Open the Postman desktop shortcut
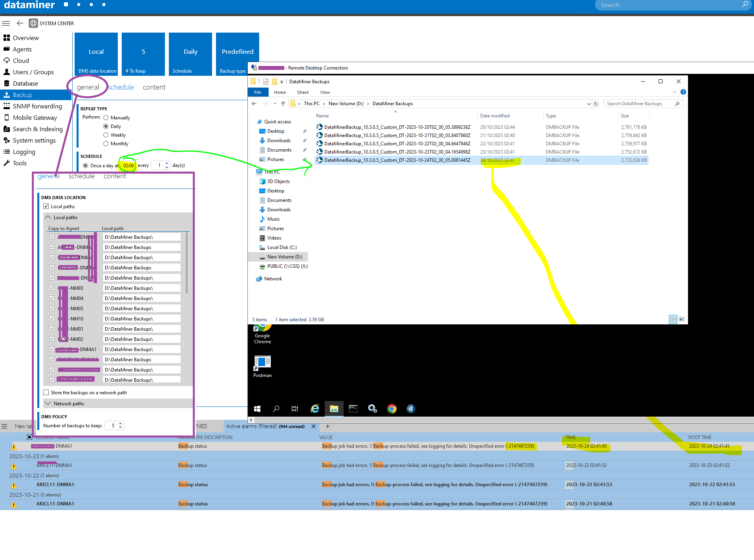The width and height of the screenshot is (754, 560). (x=262, y=366)
